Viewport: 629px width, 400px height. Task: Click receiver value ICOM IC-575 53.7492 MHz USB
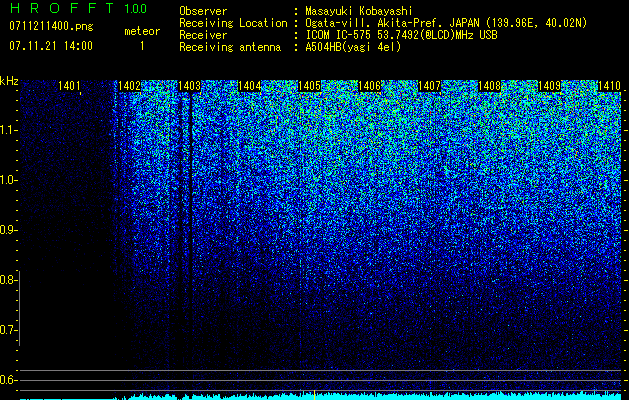coord(401,35)
